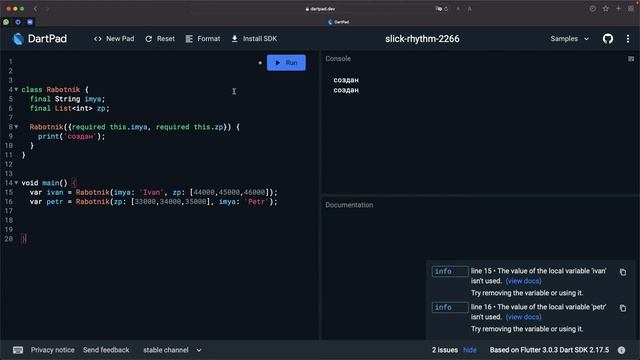Copy the line 16 issue message
640x360 pixels.
[x=623, y=308]
